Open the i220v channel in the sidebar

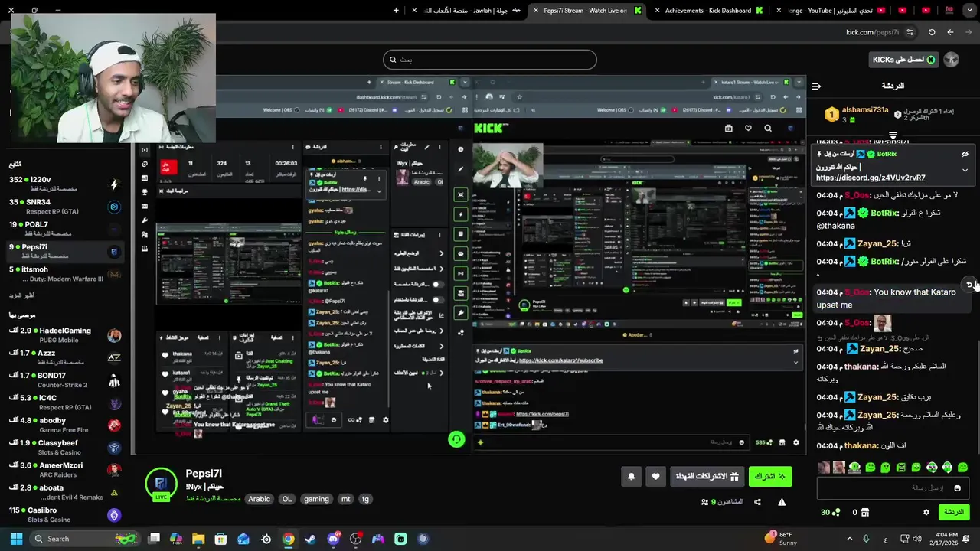click(x=64, y=184)
